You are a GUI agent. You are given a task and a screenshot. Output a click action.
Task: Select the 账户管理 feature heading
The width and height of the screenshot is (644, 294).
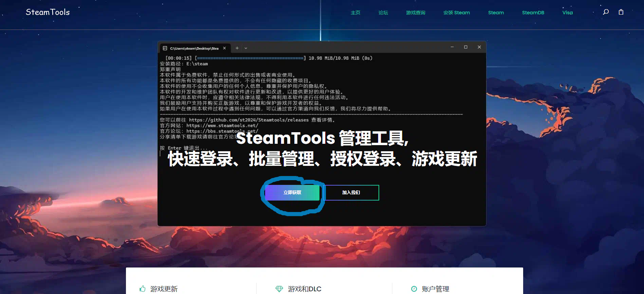[x=436, y=289]
